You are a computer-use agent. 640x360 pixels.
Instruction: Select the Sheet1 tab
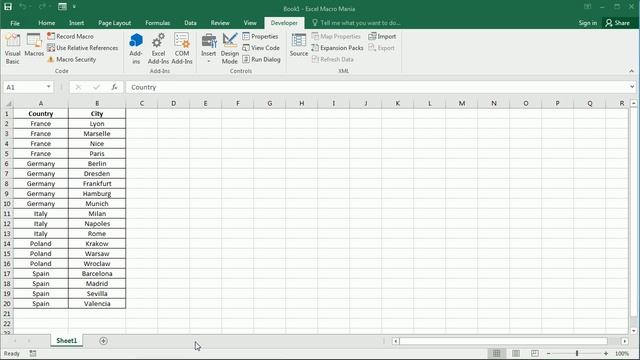click(67, 340)
